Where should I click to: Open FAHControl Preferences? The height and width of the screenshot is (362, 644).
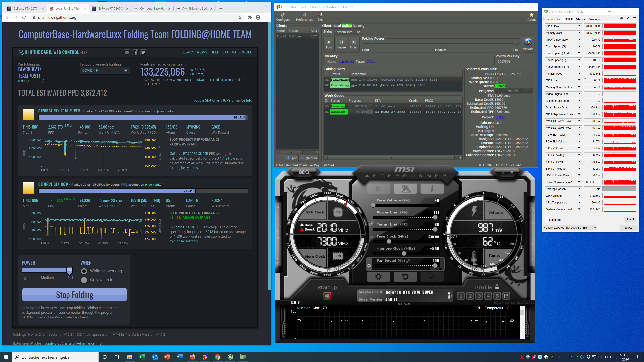[x=304, y=17]
